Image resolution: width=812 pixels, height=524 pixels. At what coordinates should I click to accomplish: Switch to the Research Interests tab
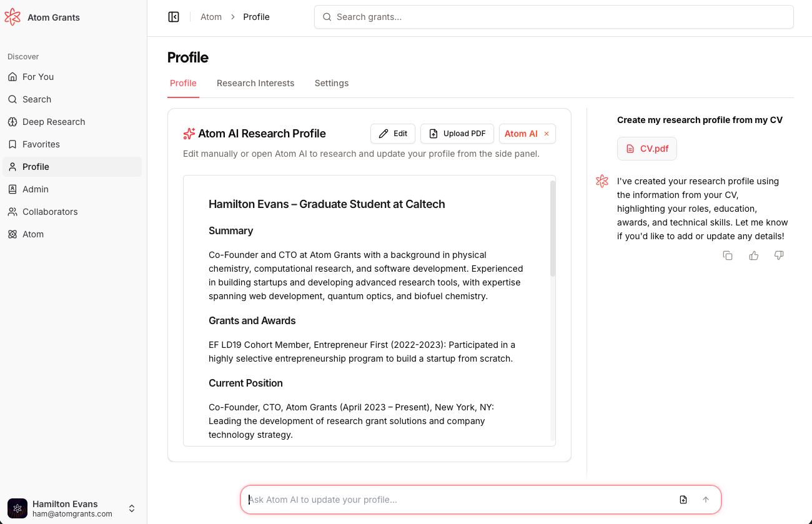pyautogui.click(x=255, y=83)
